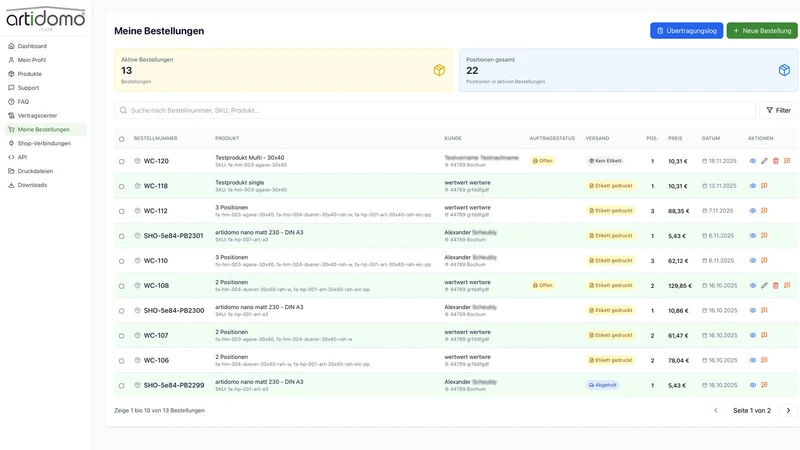This screenshot has height=450, width=800.
Task: Open message icon for order WC-110
Action: coord(764,260)
